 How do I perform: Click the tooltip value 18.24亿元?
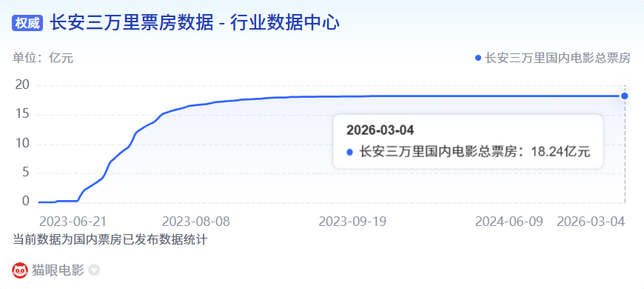(560, 152)
